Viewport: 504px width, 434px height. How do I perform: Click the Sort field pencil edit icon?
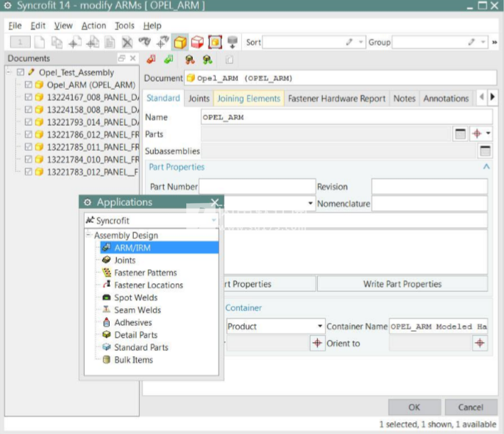point(349,42)
